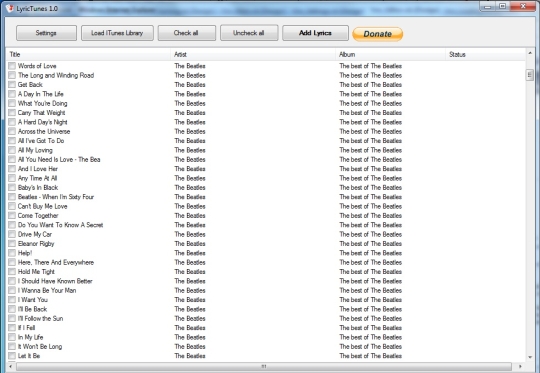Toggle the Eleanor Rigby checkbox
This screenshot has width=540, height=373.
click(x=12, y=243)
